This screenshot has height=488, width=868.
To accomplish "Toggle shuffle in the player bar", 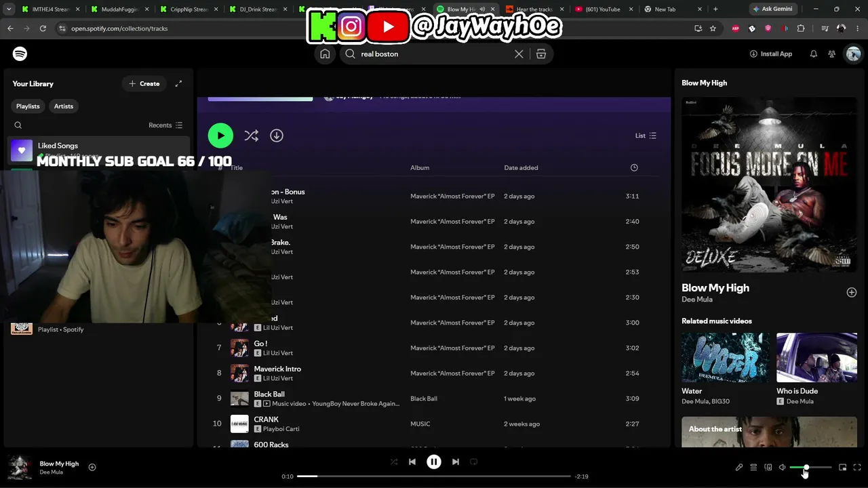I will [394, 462].
